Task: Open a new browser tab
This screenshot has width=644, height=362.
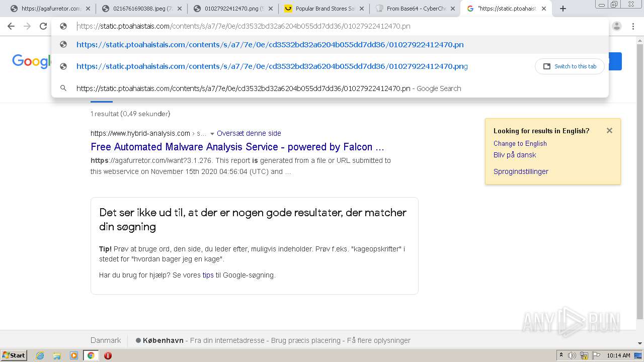Action: tap(563, 9)
